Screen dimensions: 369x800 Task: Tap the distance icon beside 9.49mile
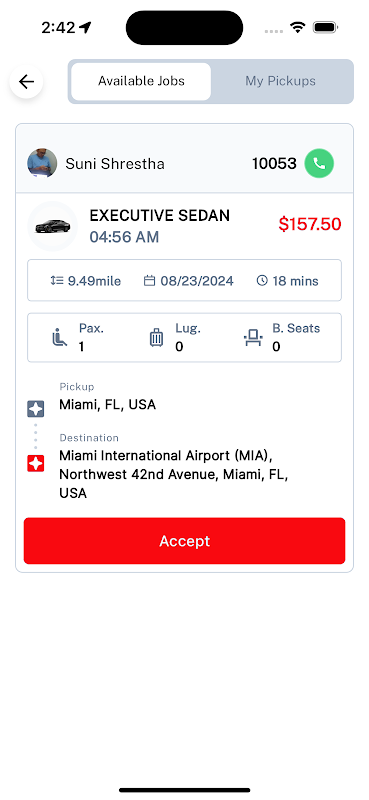[x=57, y=281]
